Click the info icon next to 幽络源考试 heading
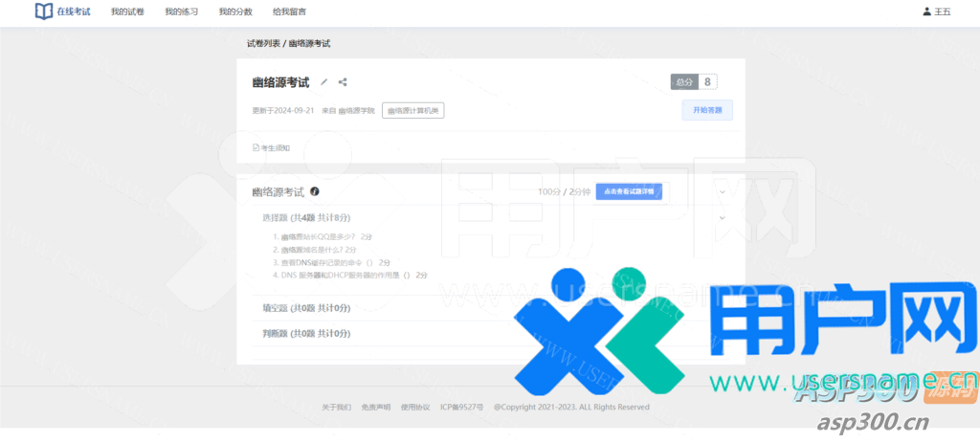 (315, 191)
